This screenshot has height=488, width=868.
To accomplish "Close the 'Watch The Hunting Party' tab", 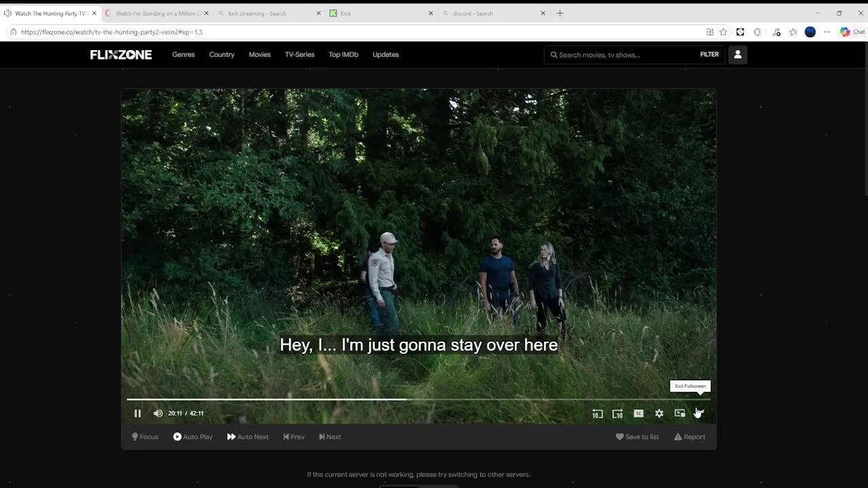I will pos(94,13).
